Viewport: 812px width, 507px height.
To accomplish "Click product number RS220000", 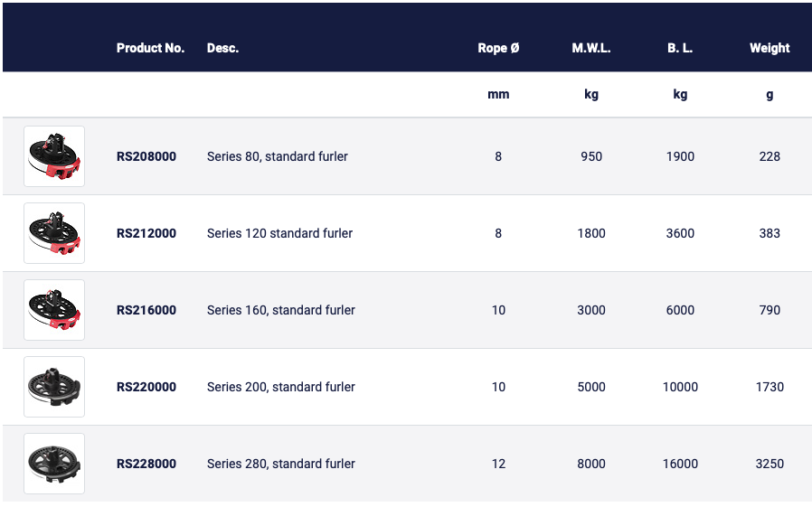I will click(x=146, y=387).
